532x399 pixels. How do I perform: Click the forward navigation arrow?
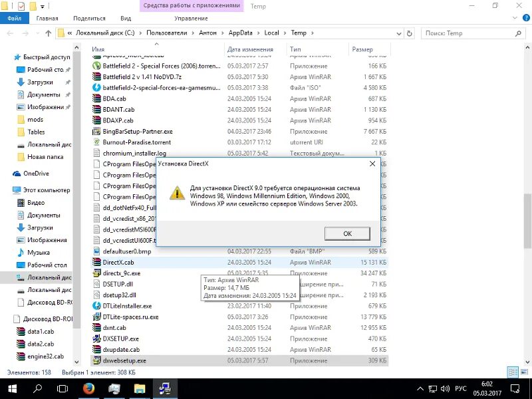click(25, 33)
